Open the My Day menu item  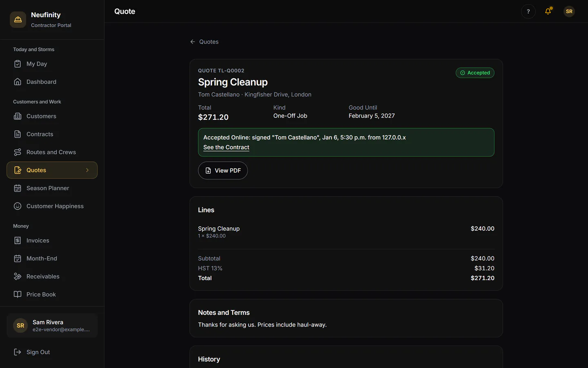tap(52, 64)
